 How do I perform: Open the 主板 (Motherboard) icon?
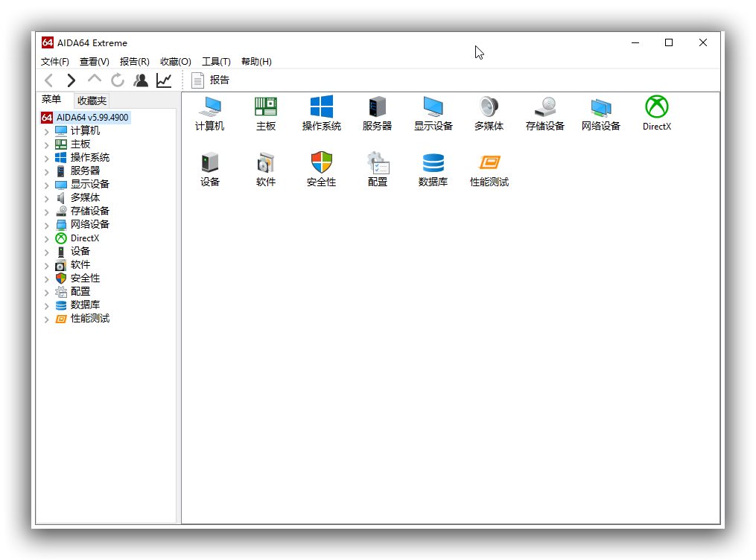(x=265, y=112)
